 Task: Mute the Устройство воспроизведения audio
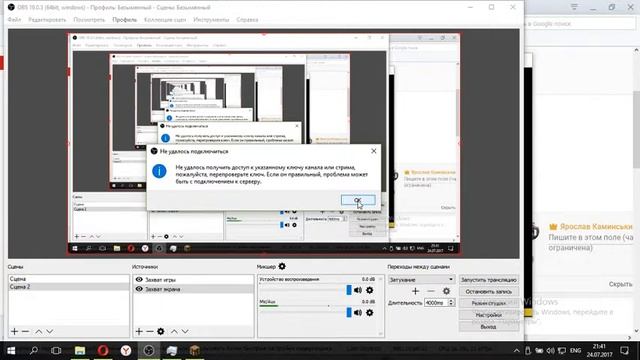[358, 290]
